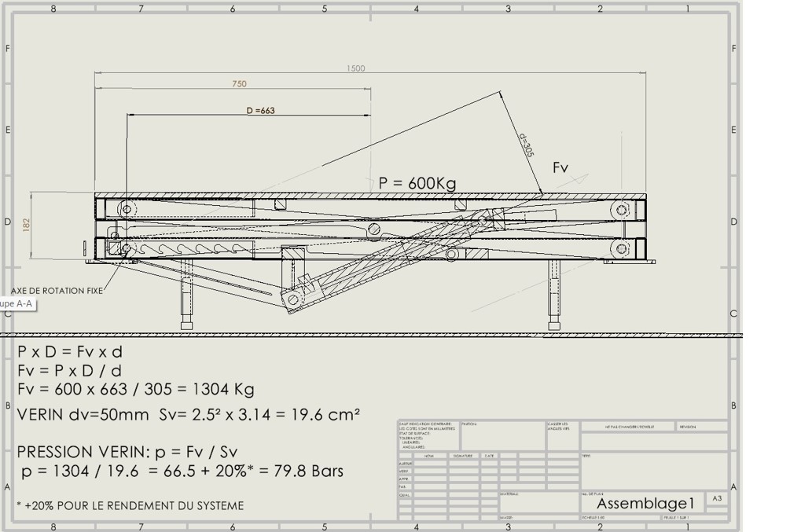This screenshot has width=801, height=532.
Task: Click the 750 dimension value
Action: [x=239, y=84]
